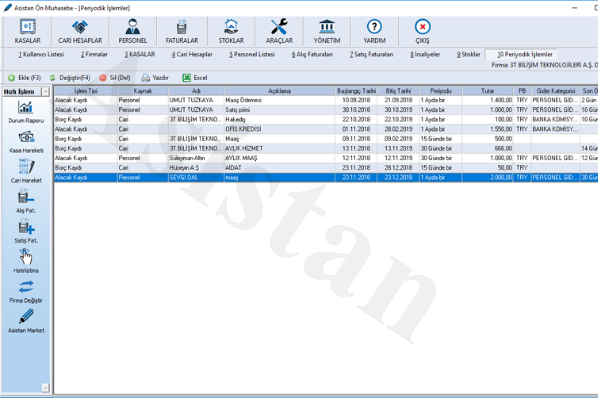Select the Süleyman Altın row
The width and height of the screenshot is (598, 398).
(326, 158)
